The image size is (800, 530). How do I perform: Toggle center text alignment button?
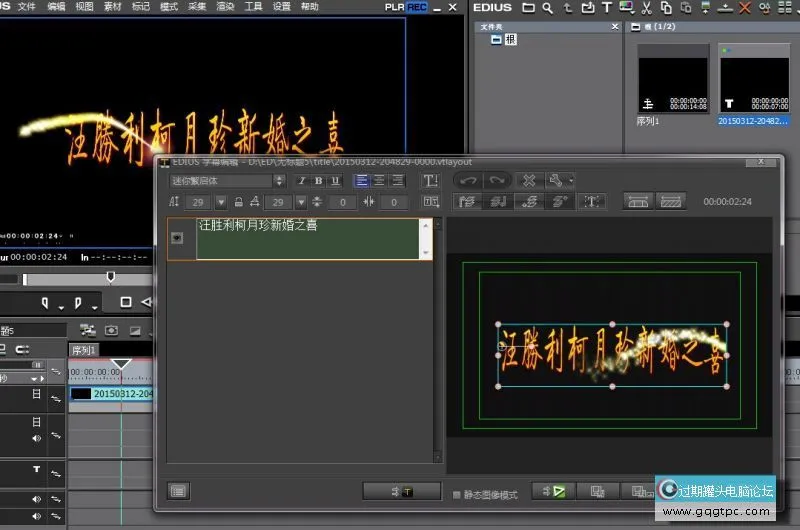coord(379,181)
